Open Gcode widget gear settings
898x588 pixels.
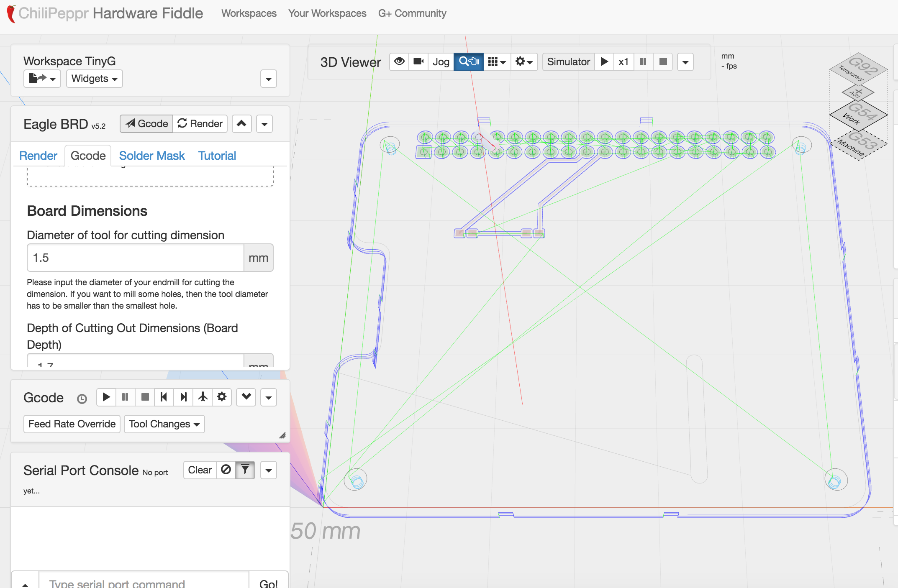(222, 397)
